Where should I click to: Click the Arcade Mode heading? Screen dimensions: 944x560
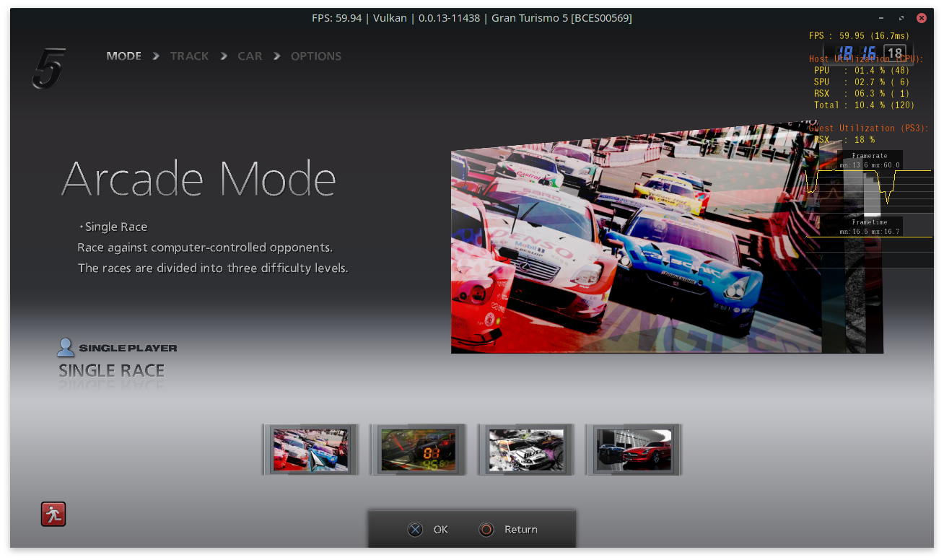(x=199, y=178)
